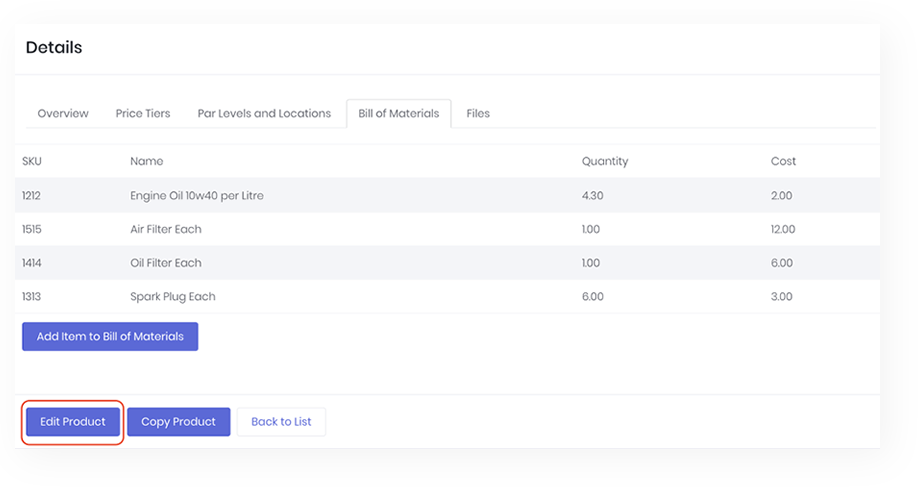Click the SKU column header
Screen dimensions: 918x487
click(x=32, y=161)
